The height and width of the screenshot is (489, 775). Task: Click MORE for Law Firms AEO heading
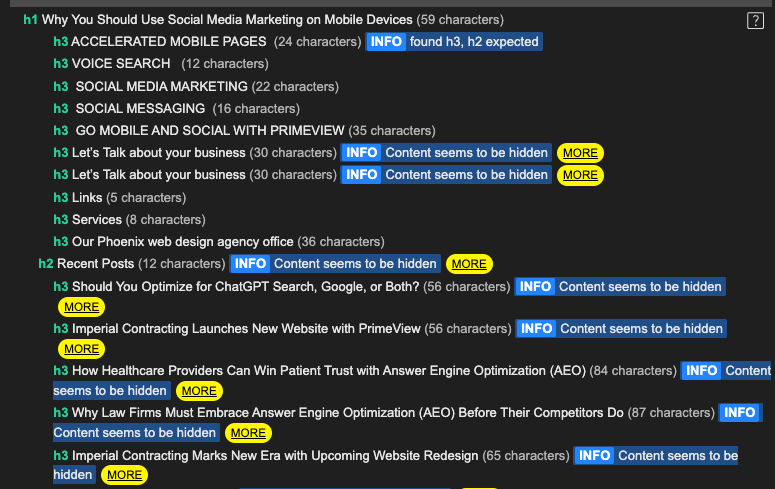point(248,433)
